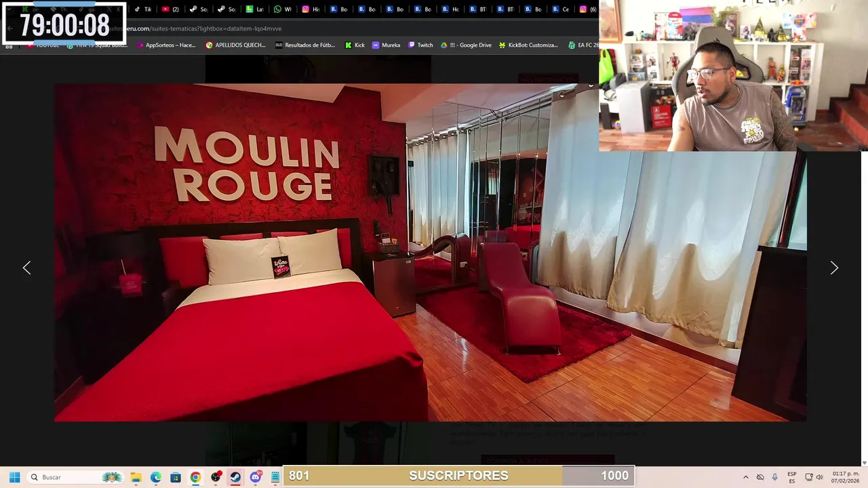868x488 pixels.
Task: Show the next lightbox photo arrow
Action: 834,268
